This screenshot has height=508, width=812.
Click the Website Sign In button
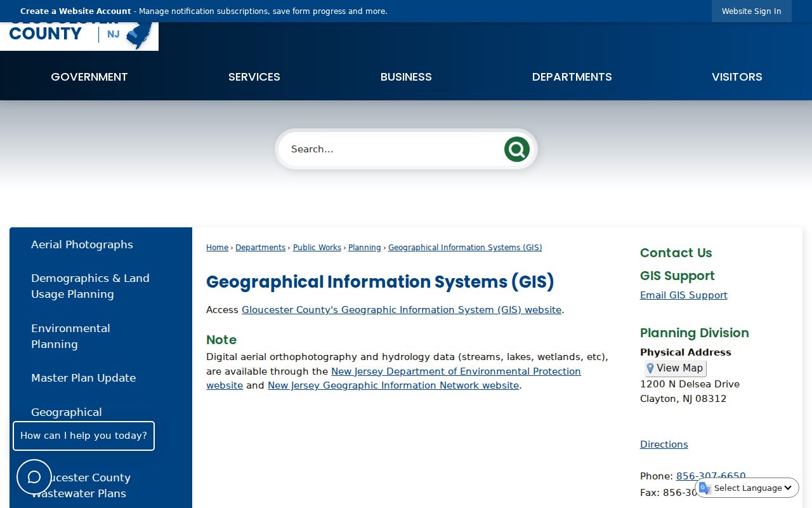[752, 11]
